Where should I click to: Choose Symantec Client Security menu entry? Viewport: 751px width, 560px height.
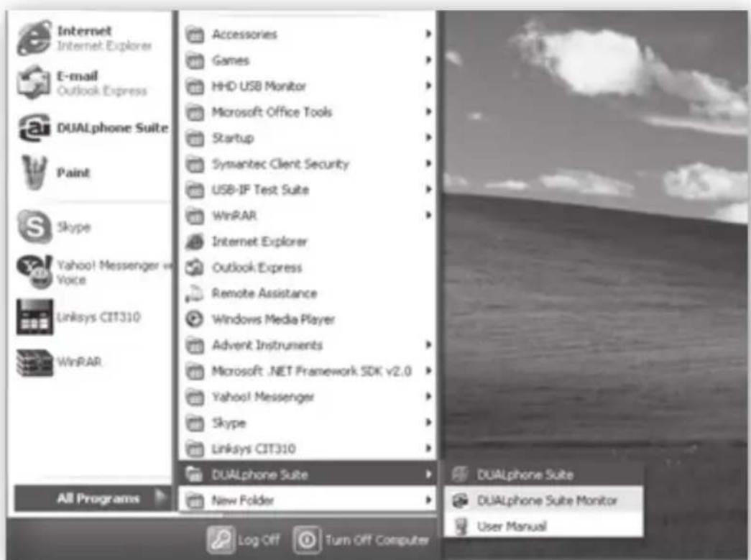tap(308, 164)
